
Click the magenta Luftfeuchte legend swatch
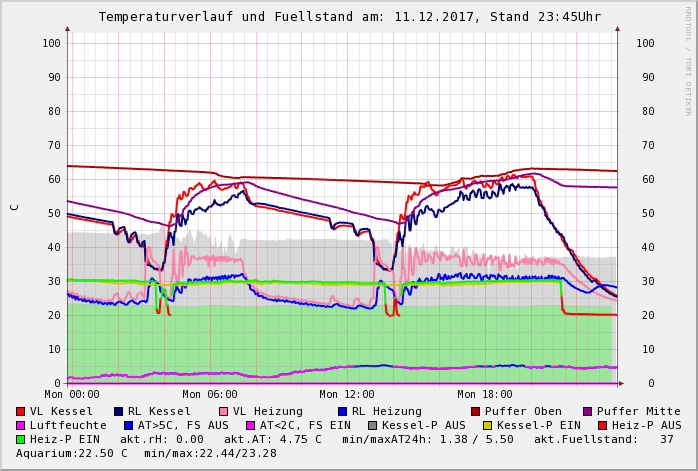pyautogui.click(x=21, y=425)
